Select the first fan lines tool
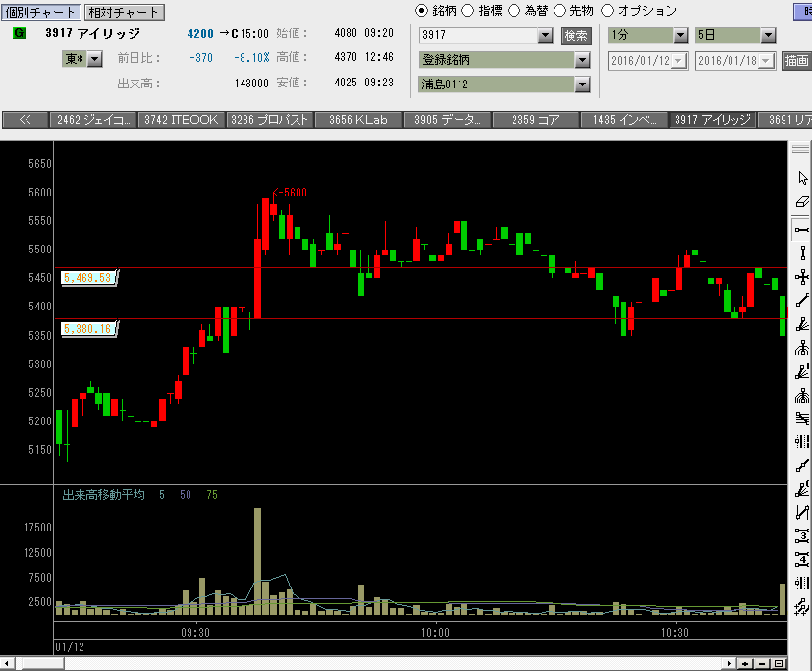This screenshot has height=671, width=812. click(802, 325)
